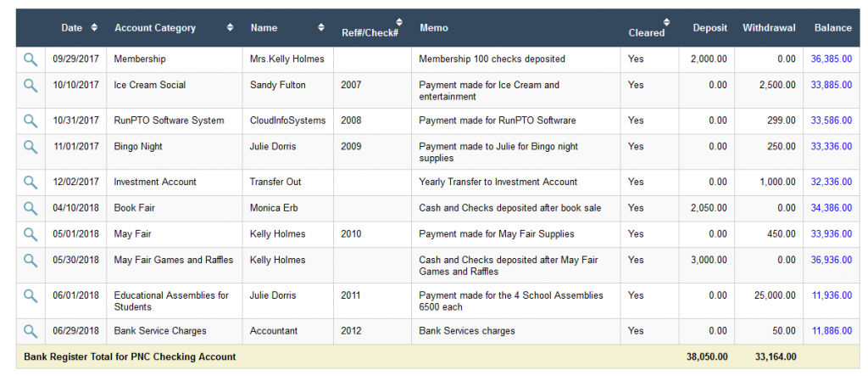Click memo Membership 100 checks deposited
This screenshot has height=376, width=868.
[x=492, y=59]
